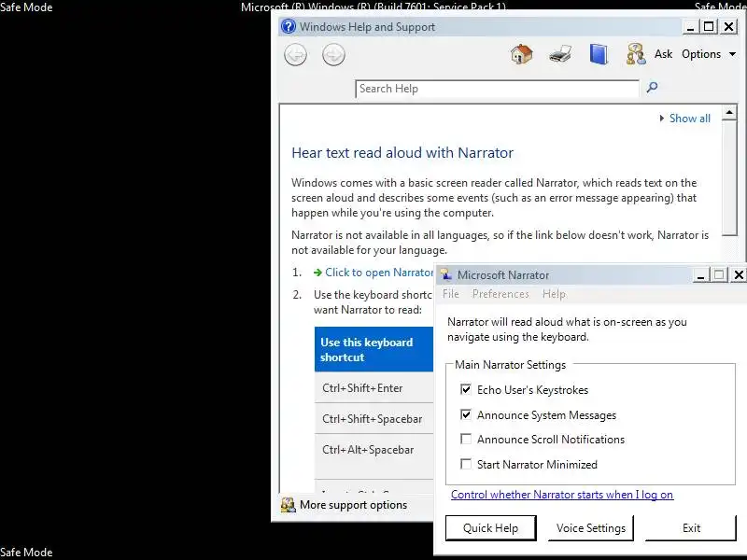Open Narrator File menu
Viewport: 747px width, 560px height.
pyautogui.click(x=451, y=294)
